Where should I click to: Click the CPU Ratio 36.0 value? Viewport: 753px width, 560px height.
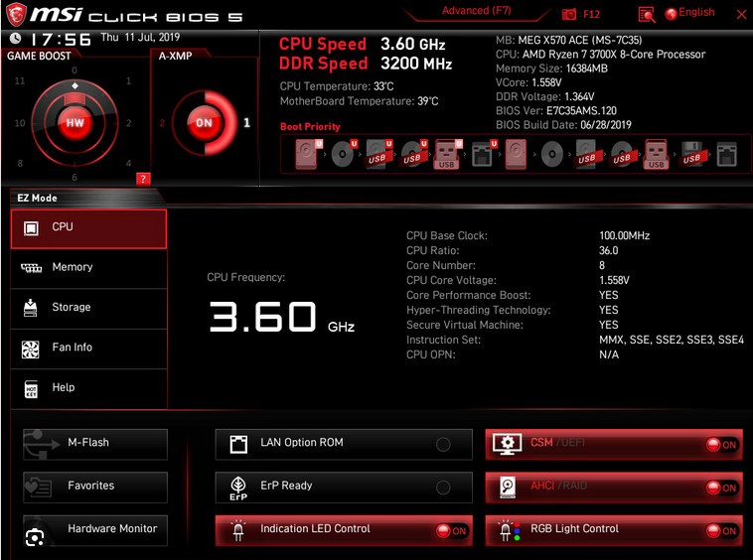[x=608, y=250]
